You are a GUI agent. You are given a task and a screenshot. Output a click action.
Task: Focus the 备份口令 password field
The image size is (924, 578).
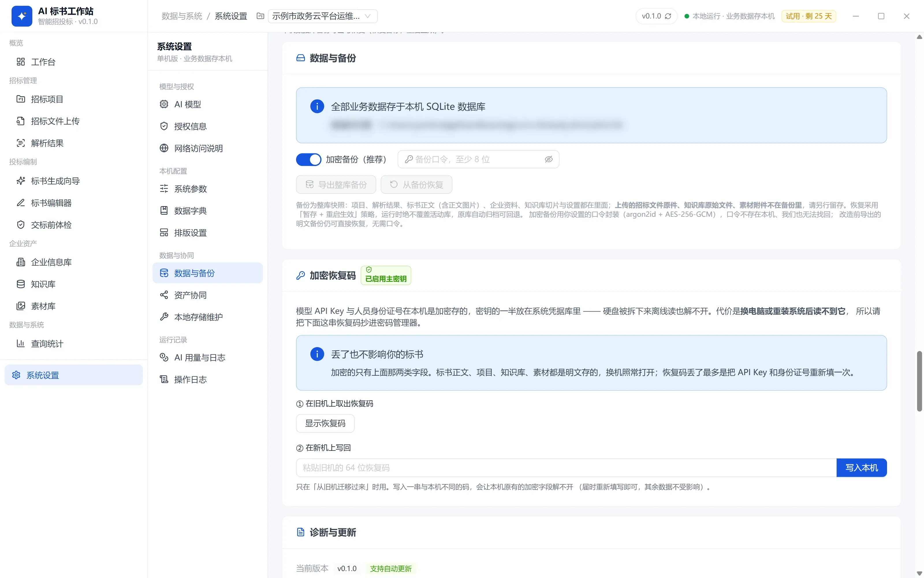[x=478, y=160]
